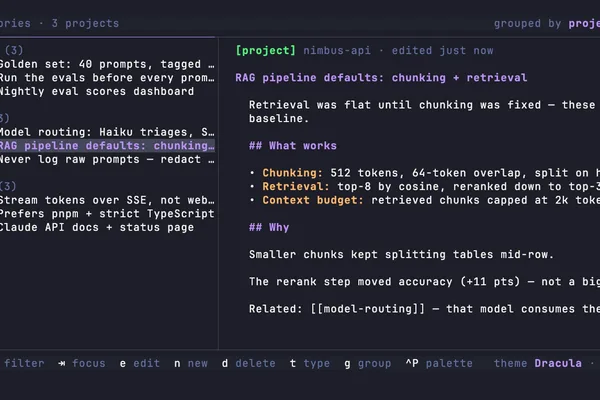
Task: Click the 'Chunking:' bullet label
Action: click(x=293, y=173)
